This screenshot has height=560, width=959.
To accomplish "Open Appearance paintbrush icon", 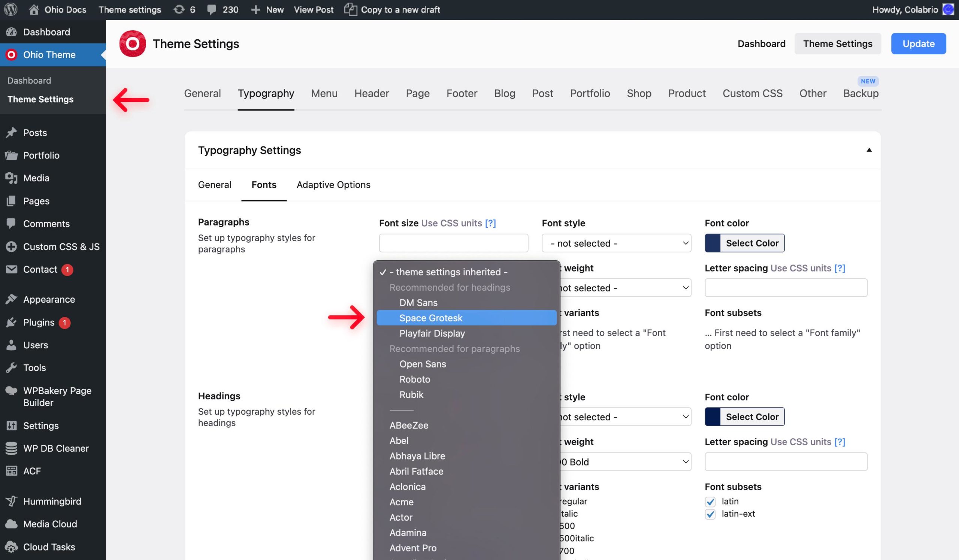I will coord(11,299).
